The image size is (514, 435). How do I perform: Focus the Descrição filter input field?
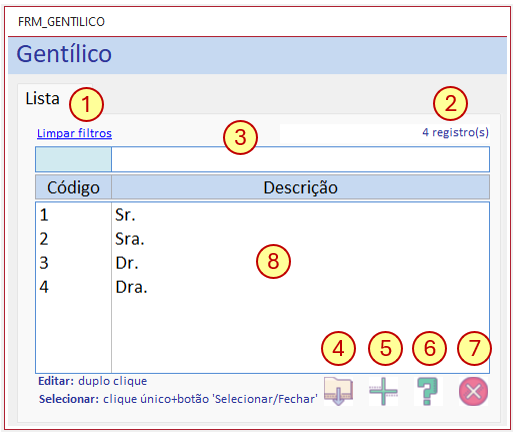300,159
